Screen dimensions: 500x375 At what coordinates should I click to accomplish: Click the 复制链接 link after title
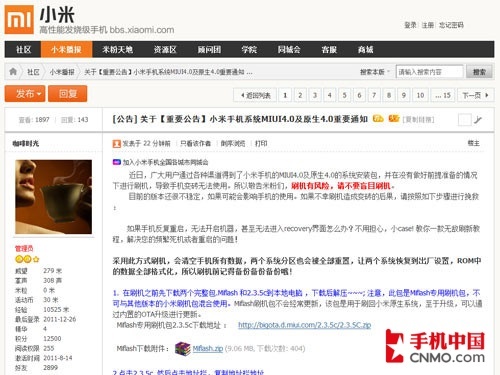click(418, 119)
